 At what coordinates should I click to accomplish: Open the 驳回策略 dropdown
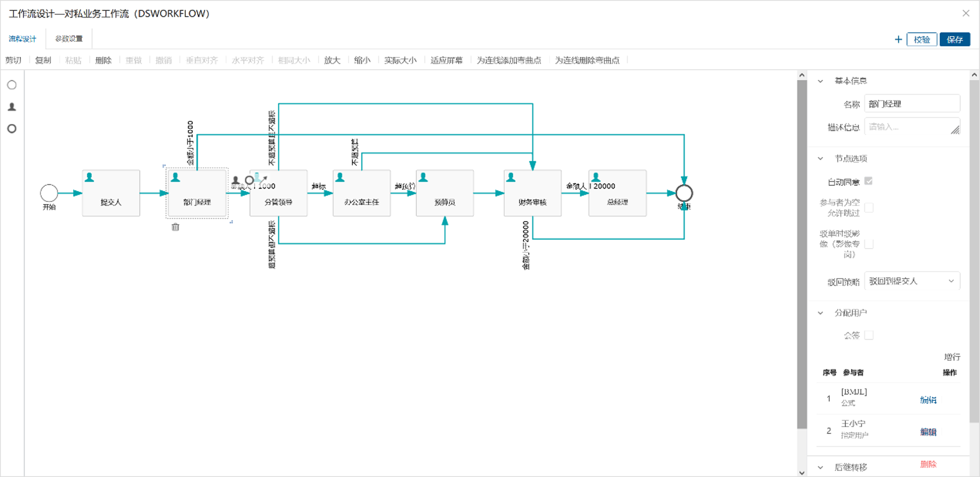pyautogui.click(x=912, y=281)
